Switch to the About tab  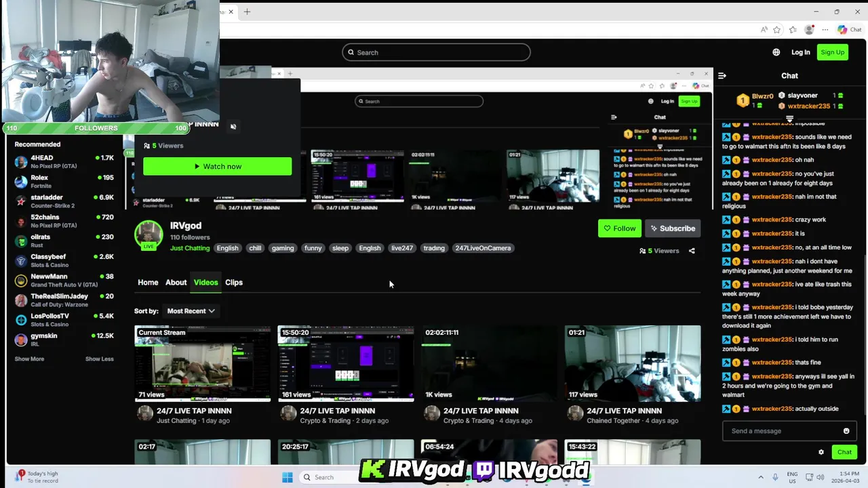[x=176, y=283]
